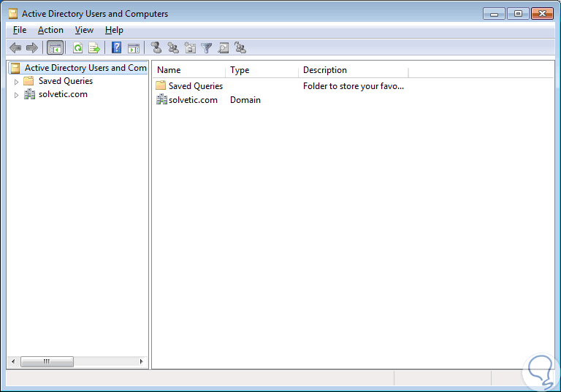Screen dimensions: 561x392
Task: Click the tree pane scrollbar left arrow
Action: point(13,361)
